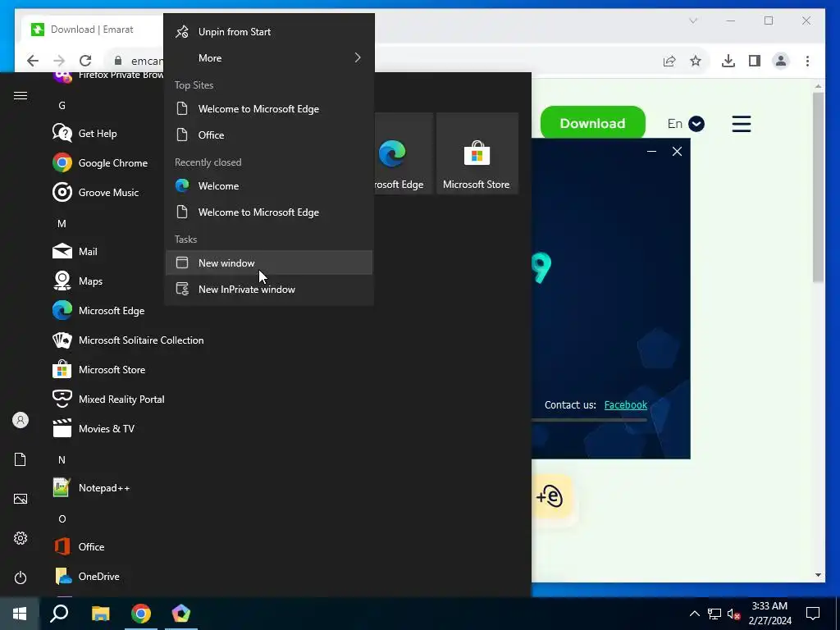Jump to the letter O app group

[62, 518]
